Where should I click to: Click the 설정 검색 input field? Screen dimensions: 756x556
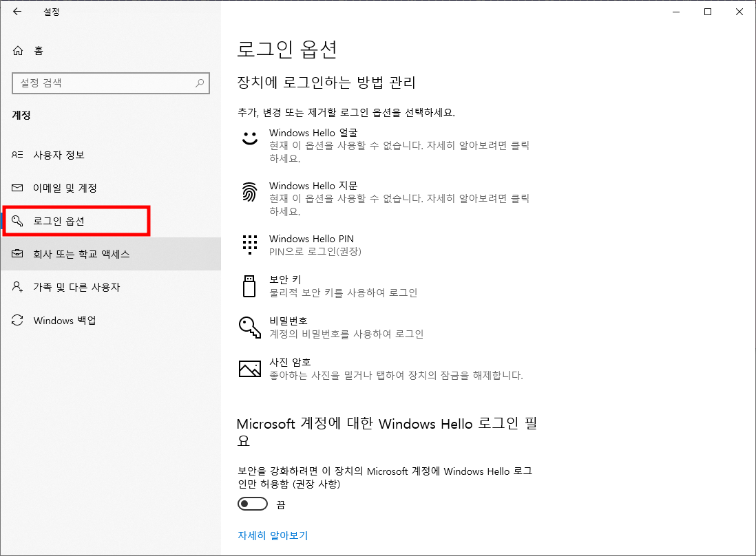pos(111,83)
